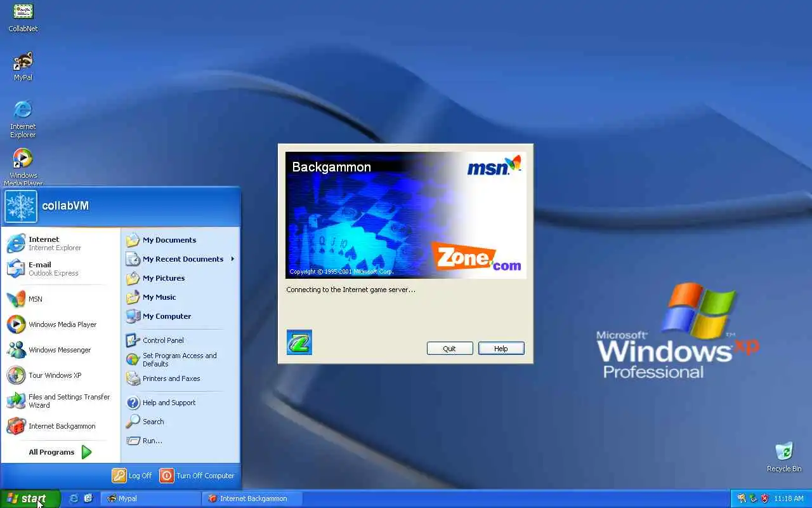
Task: Open the CollabNet desktop icon
Action: pos(23,17)
